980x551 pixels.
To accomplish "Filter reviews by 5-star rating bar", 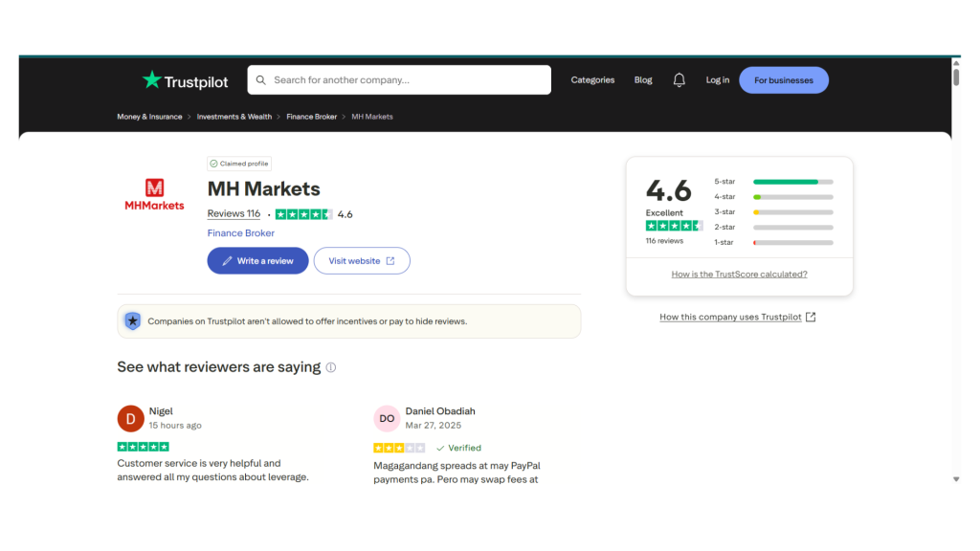I will point(792,182).
